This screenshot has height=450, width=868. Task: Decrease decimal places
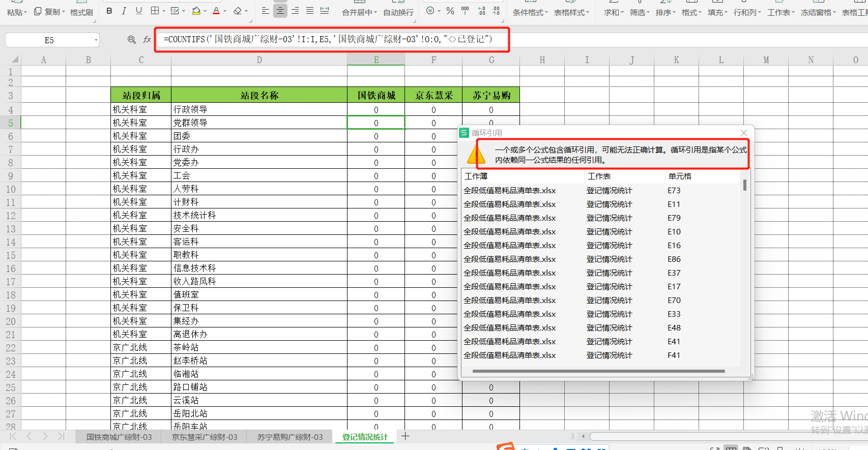coord(496,11)
